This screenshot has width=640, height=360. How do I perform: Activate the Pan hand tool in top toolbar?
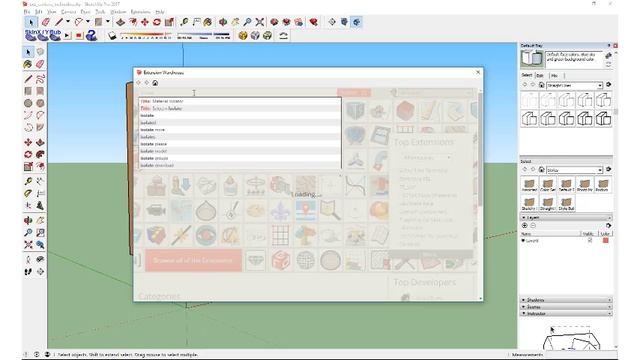(235, 22)
